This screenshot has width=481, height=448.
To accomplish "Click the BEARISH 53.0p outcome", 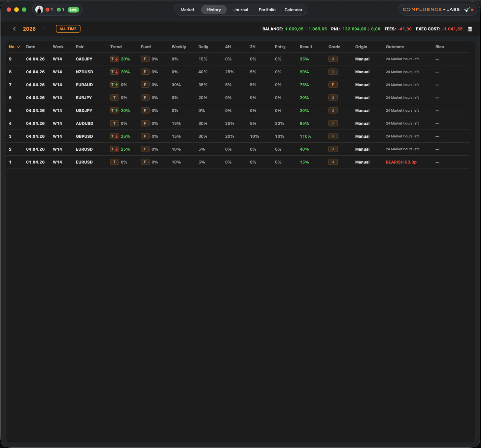I will pyautogui.click(x=401, y=162).
